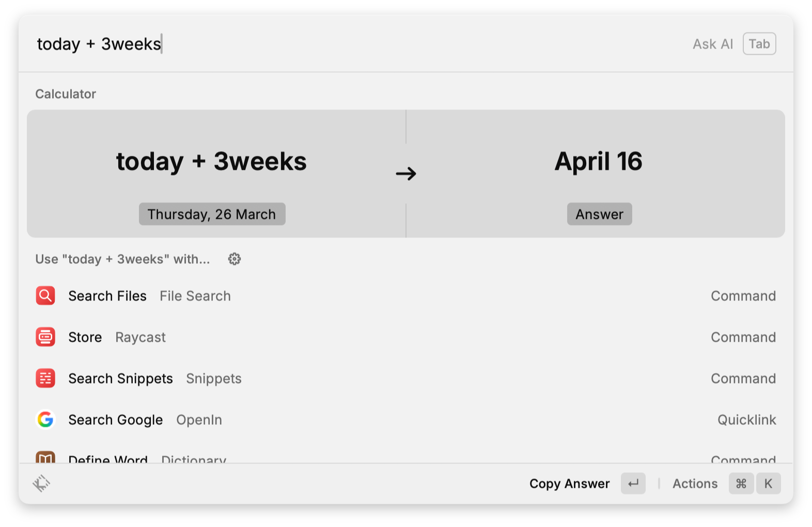Click the Search Snippets icon

pos(45,378)
